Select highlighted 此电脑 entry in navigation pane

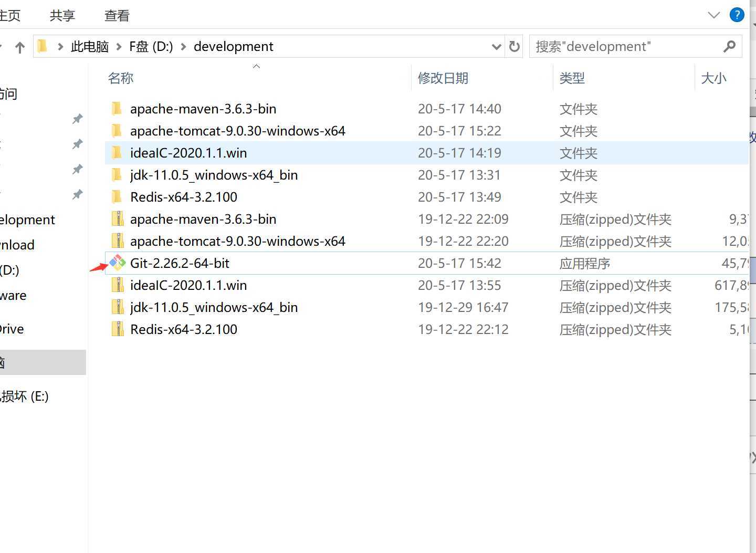coord(43,362)
